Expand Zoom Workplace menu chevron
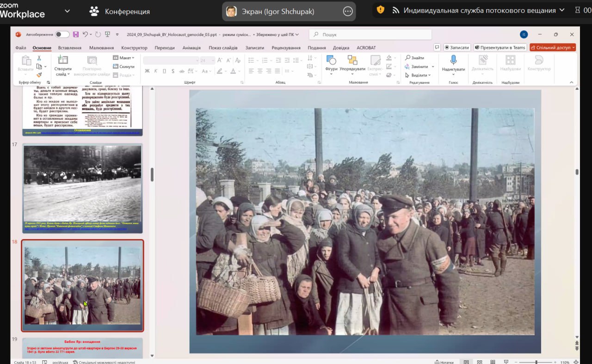Image resolution: width=592 pixels, height=364 pixels. 68,11
